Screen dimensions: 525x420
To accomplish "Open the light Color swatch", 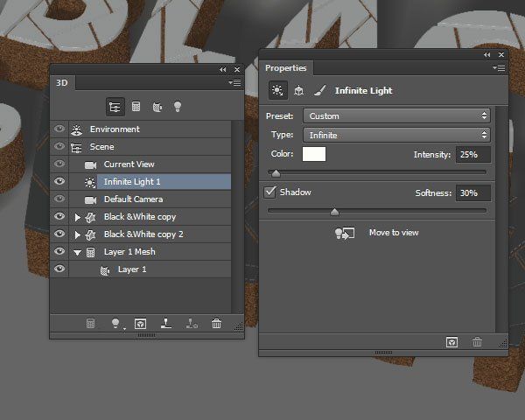I will click(x=314, y=154).
